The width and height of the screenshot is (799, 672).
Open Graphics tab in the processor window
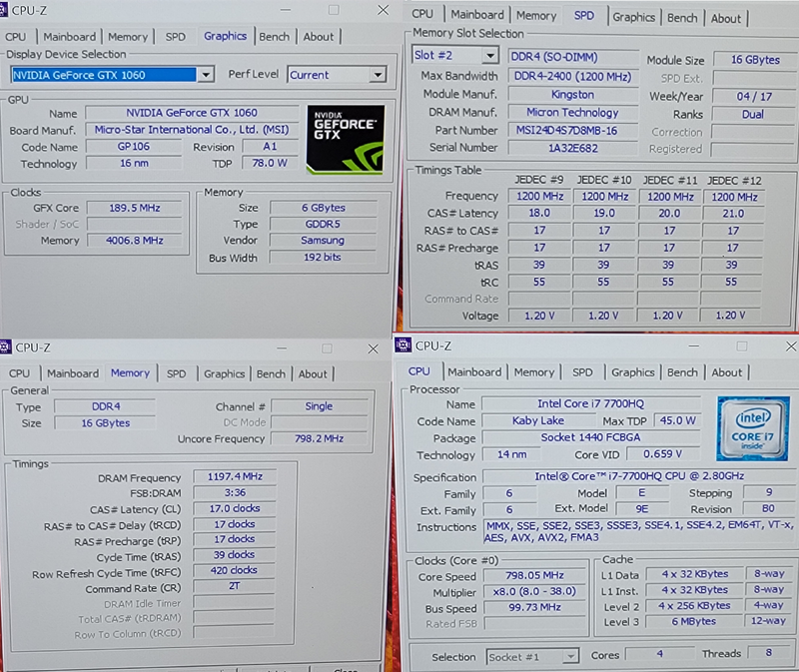click(x=633, y=371)
